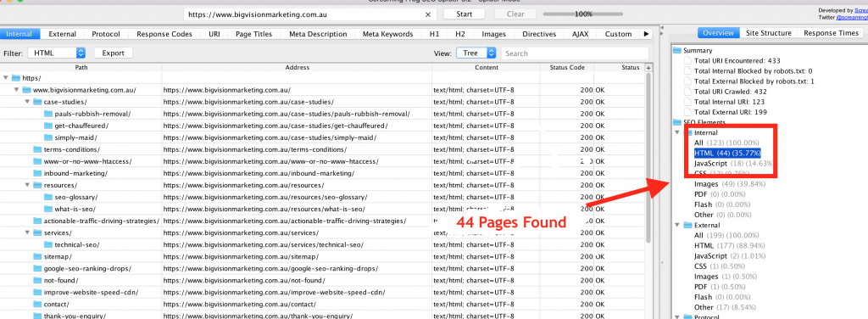This screenshot has height=319, width=868.
Task: Click the Total URI Encountered document icon
Action: [688, 61]
